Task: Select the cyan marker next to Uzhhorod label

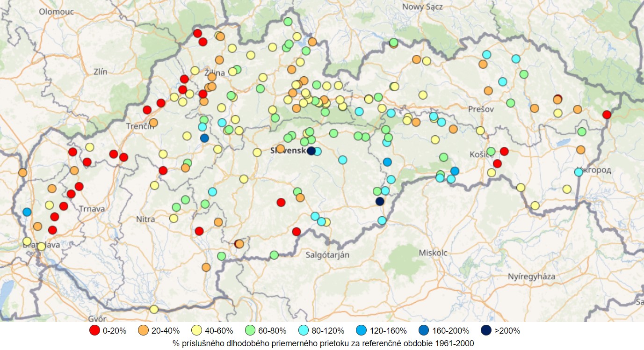Action: point(579,172)
